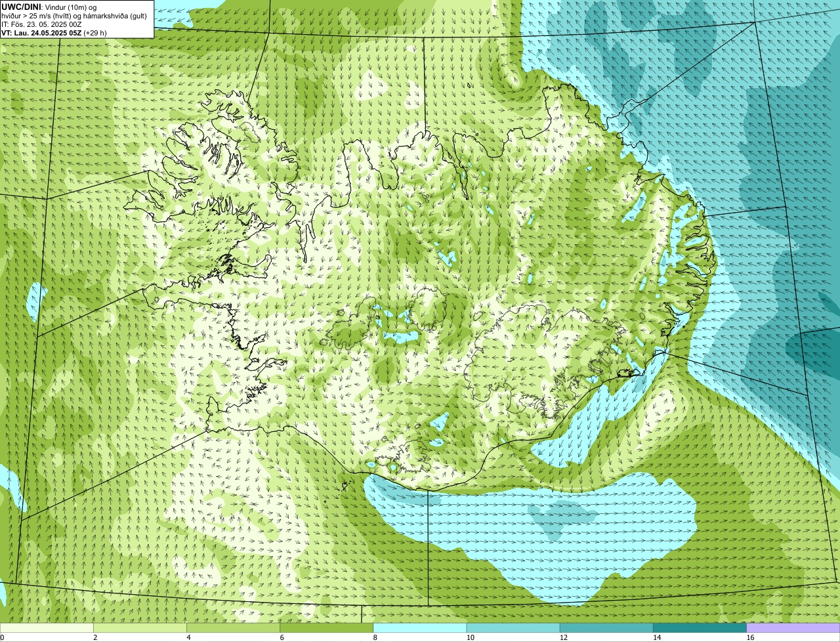Click the 6–8 m/s darker green legend swatch
The height and width of the screenshot is (642, 840).
(x=327, y=628)
